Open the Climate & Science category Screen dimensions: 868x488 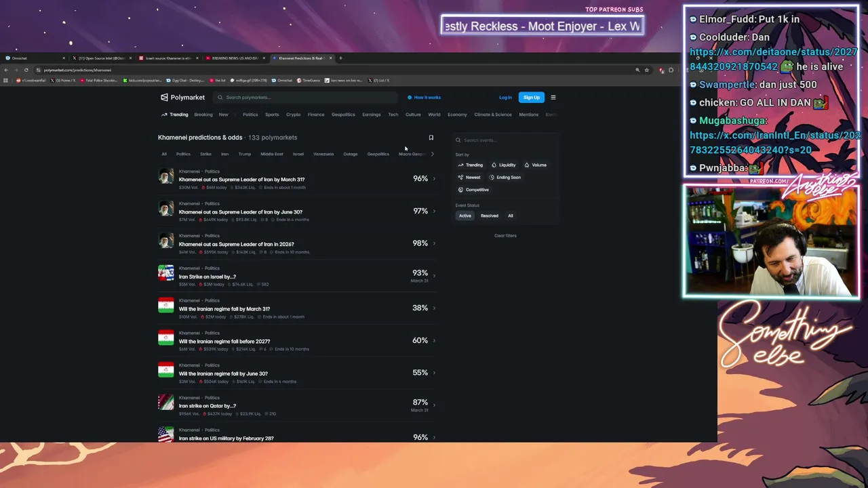click(493, 115)
